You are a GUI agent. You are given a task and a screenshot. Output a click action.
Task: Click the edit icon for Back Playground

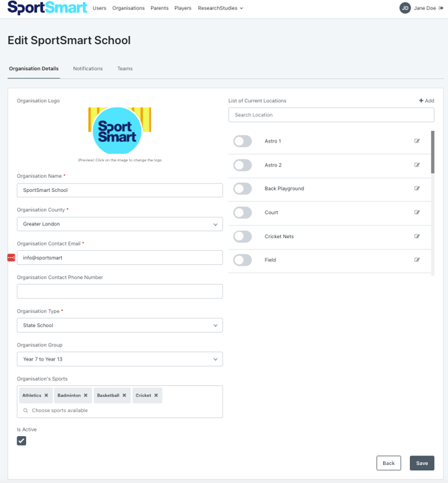[417, 189]
